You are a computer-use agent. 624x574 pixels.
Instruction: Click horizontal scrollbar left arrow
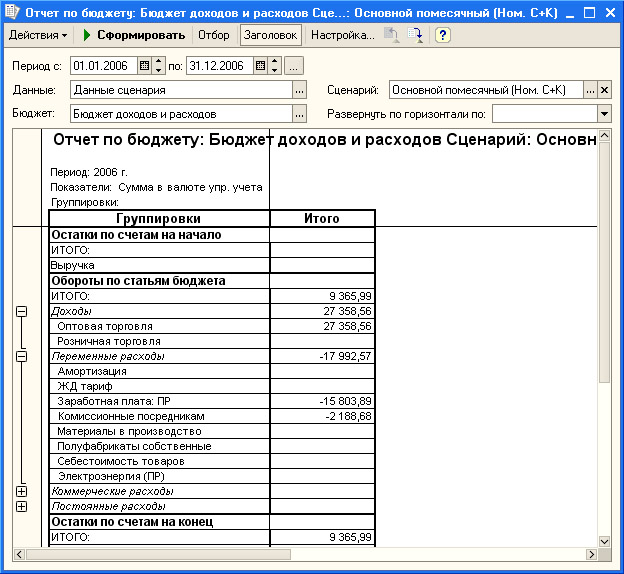point(19,554)
